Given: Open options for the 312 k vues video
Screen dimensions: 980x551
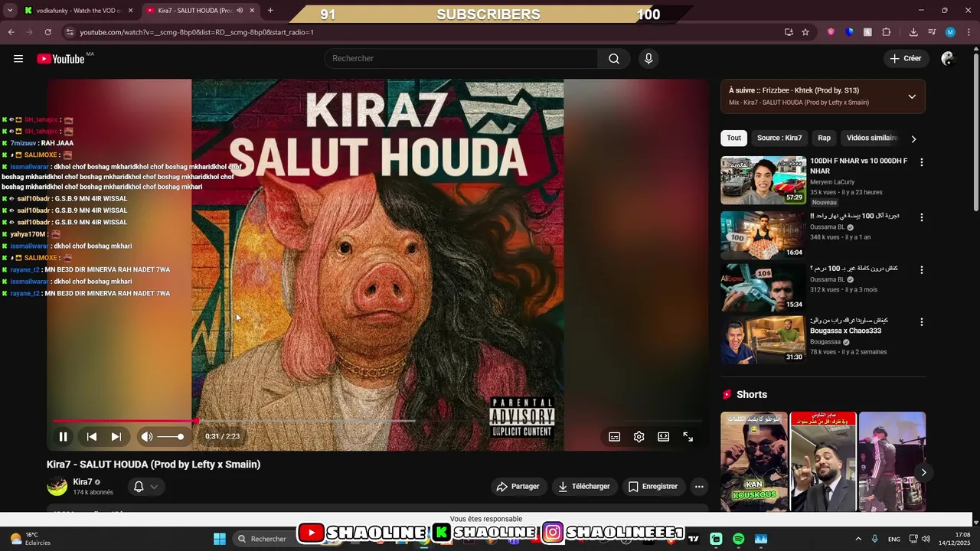Looking at the screenshot, I should (921, 270).
